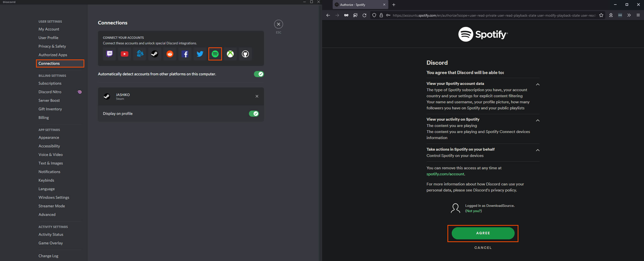Image resolution: width=644 pixels, height=261 pixels.
Task: Show more browser toolbar items via chevrons
Action: click(629, 15)
